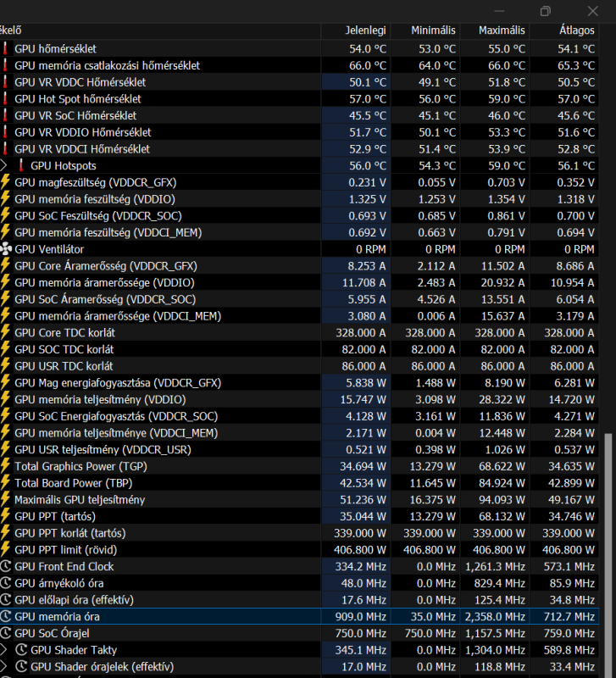Select GPU memória feszültség (VDDCI_MEM) row

[299, 232]
